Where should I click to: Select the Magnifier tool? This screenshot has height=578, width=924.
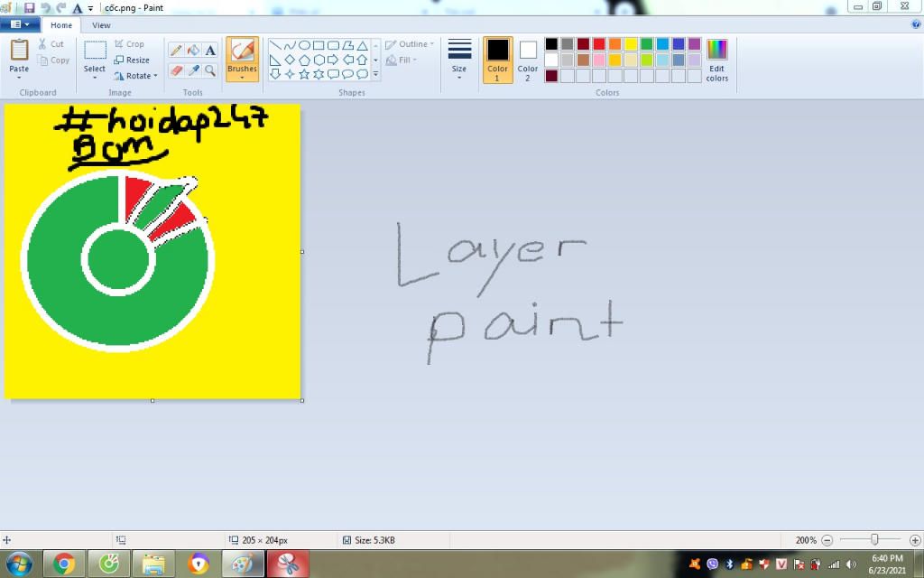click(210, 70)
